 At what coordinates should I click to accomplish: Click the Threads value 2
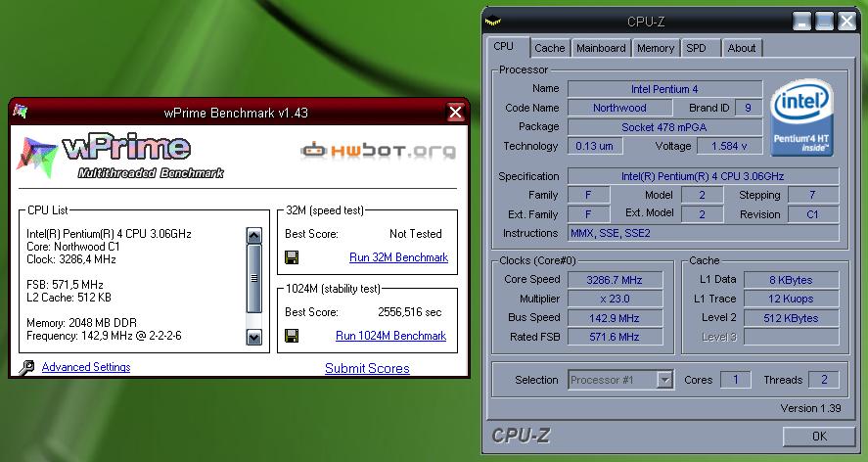[x=824, y=380]
